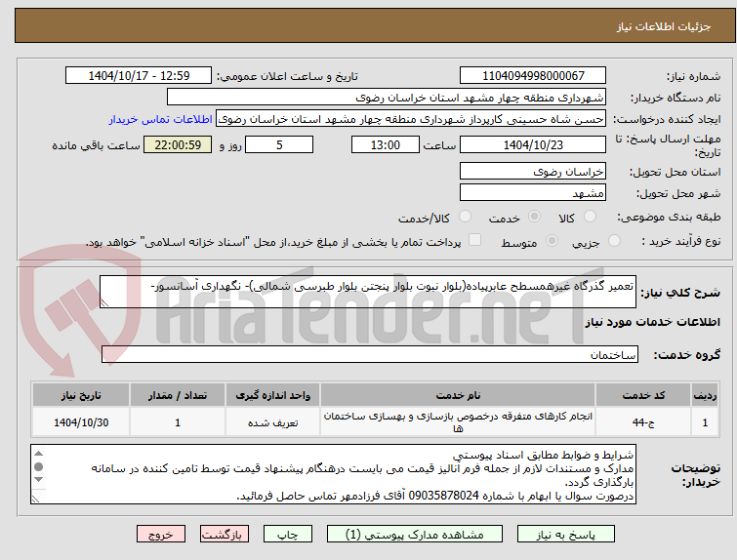The width and height of the screenshot is (737, 560).
Task: Click the deadline time field 13:00
Action: pyautogui.click(x=386, y=144)
